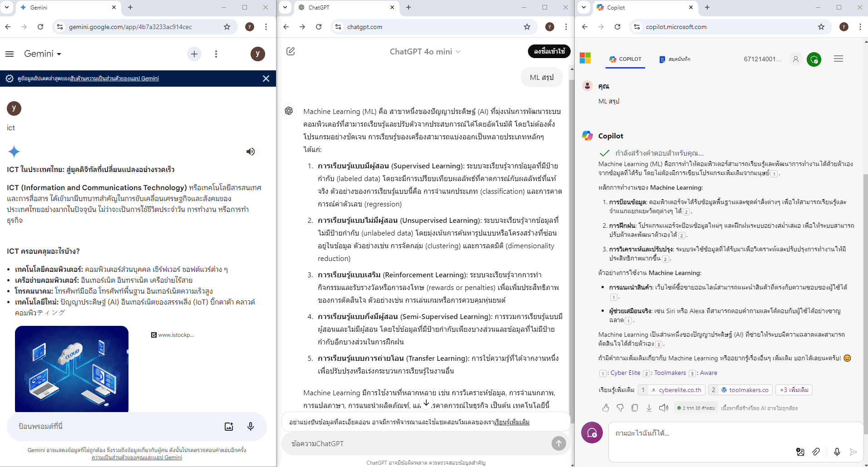Start new chat with Gemini plus button
Image resolution: width=868 pixels, height=467 pixels.
(x=194, y=54)
